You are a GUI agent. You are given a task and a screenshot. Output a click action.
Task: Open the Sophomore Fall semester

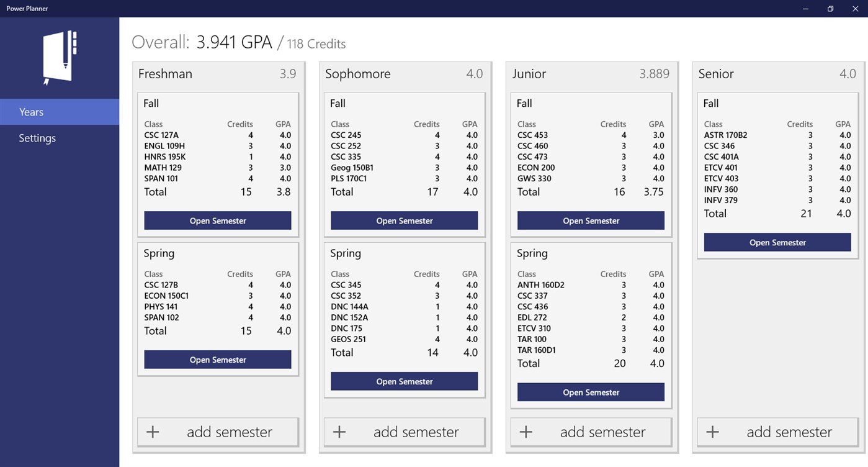[404, 220]
